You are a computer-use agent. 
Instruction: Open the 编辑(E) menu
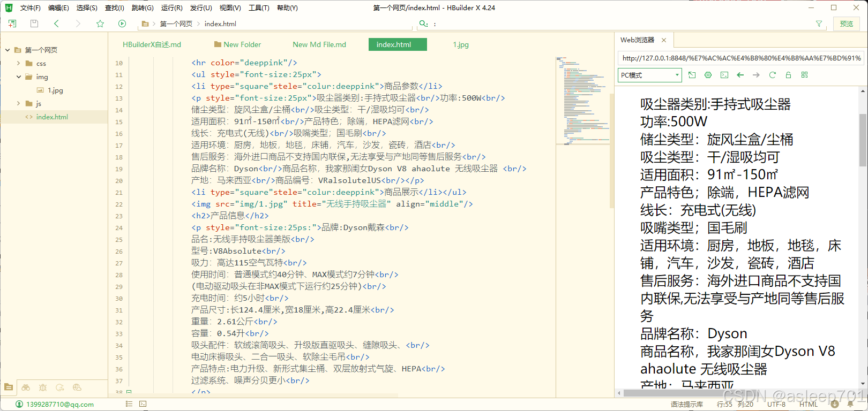click(x=58, y=7)
